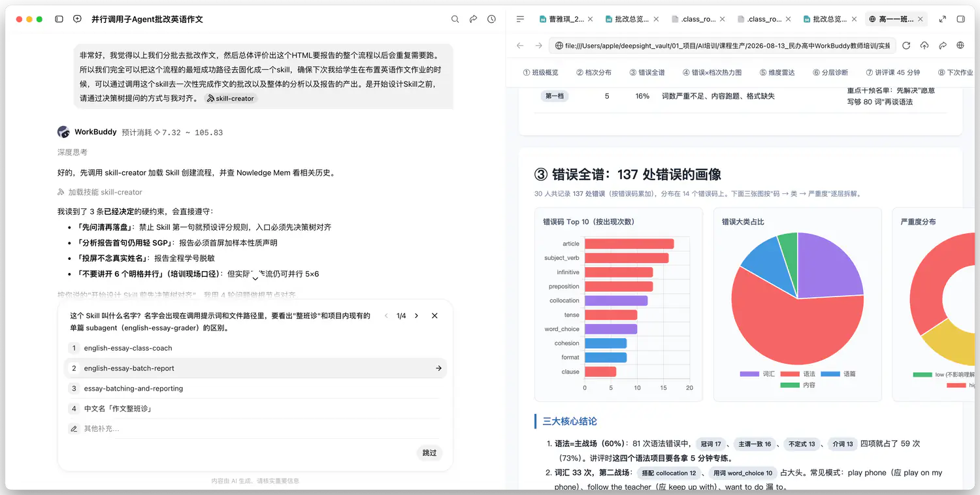Click the cloud upload icon
The width and height of the screenshot is (980, 495).
coord(924,46)
